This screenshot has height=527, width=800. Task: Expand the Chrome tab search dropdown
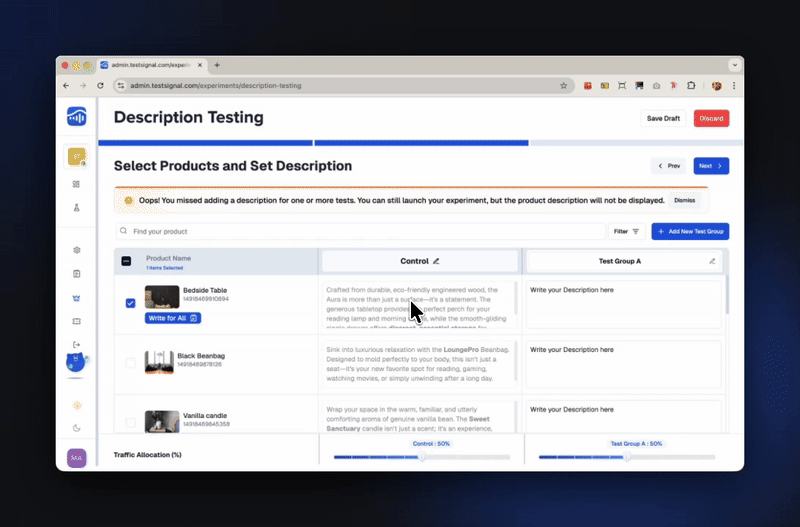point(735,65)
